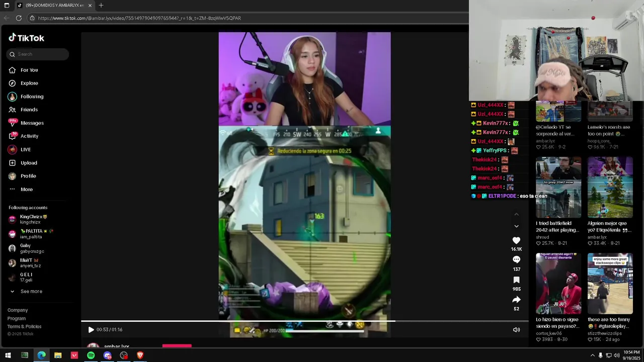644x362 pixels.
Task: Open browser tab actions menu icon
Action: (x=7, y=6)
